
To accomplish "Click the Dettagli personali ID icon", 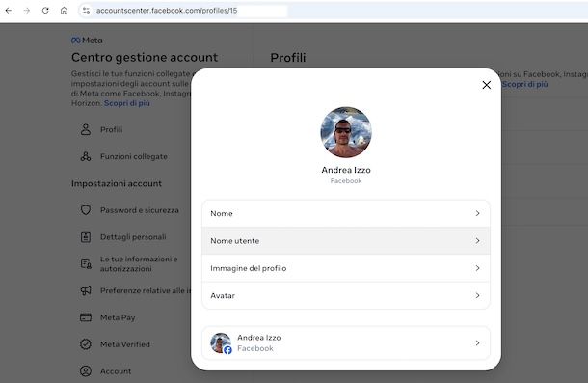I will coord(86,237).
